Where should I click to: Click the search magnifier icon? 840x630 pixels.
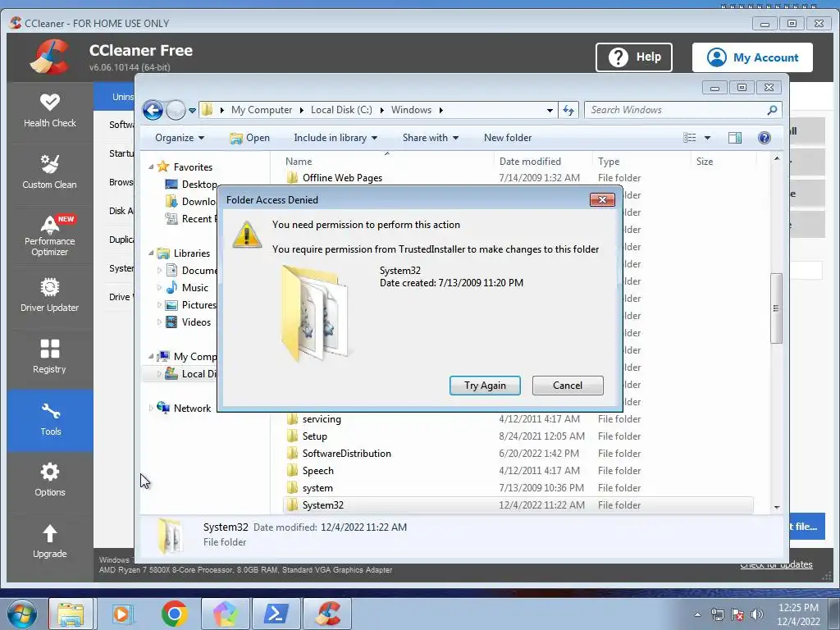pyautogui.click(x=772, y=110)
